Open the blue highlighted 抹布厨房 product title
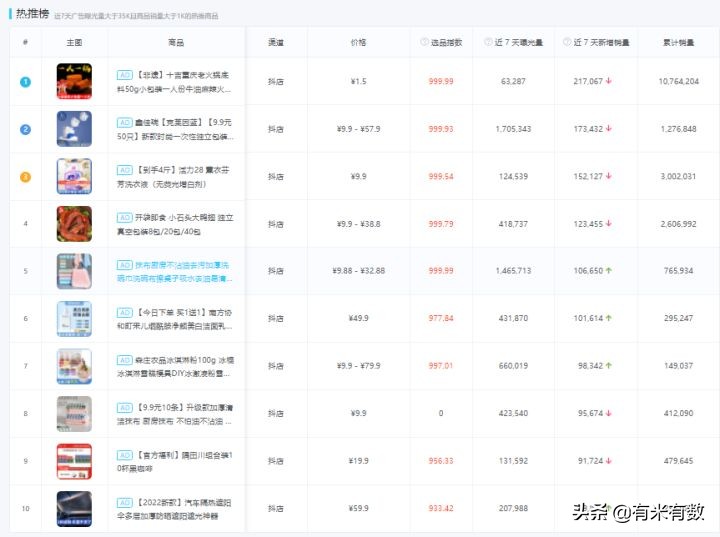Screen dimensions: 720x537 [x=174, y=272]
